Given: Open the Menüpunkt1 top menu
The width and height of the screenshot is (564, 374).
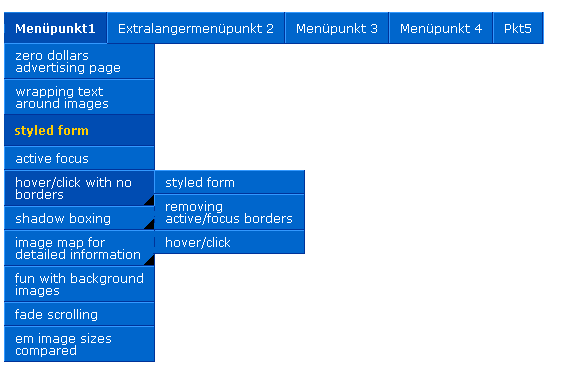Looking at the screenshot, I should (x=55, y=28).
